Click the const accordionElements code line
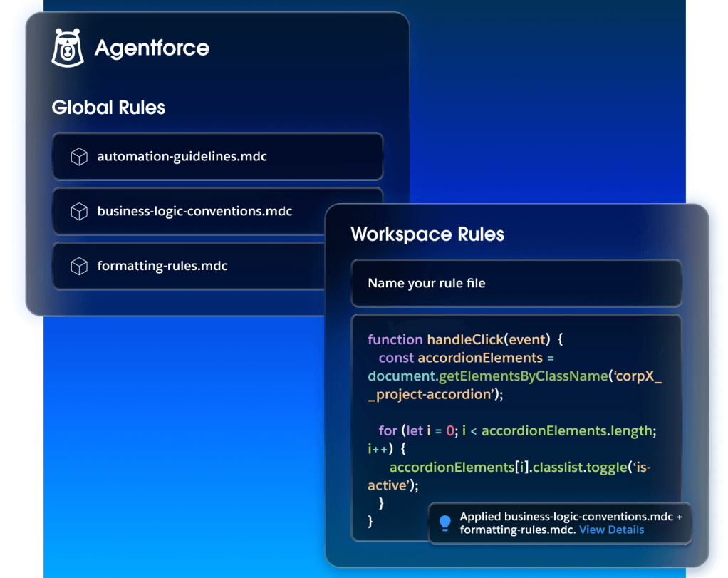Screen dimensions: 728x578 pyautogui.click(x=466, y=358)
